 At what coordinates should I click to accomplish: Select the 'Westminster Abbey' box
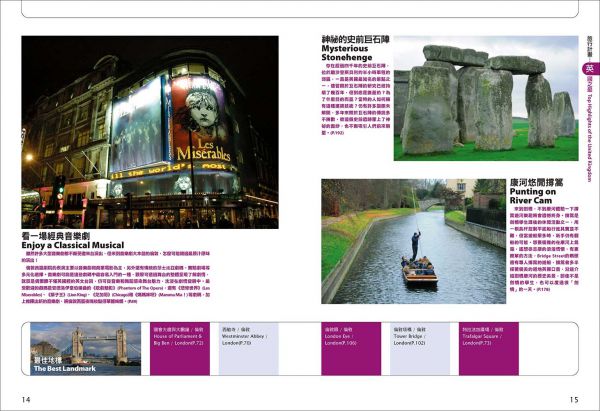point(249,349)
